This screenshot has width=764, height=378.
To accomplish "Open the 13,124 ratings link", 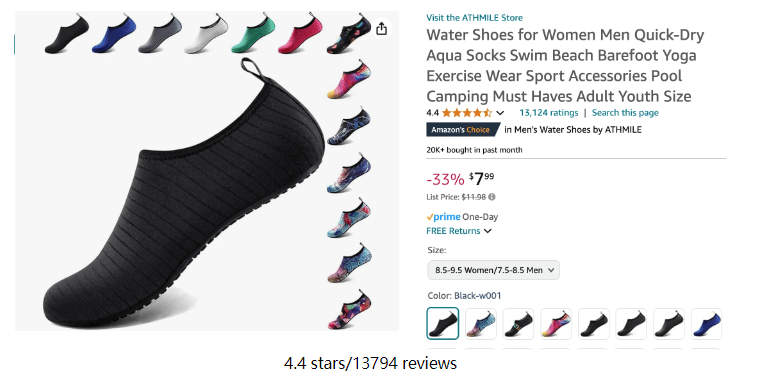I will (548, 113).
